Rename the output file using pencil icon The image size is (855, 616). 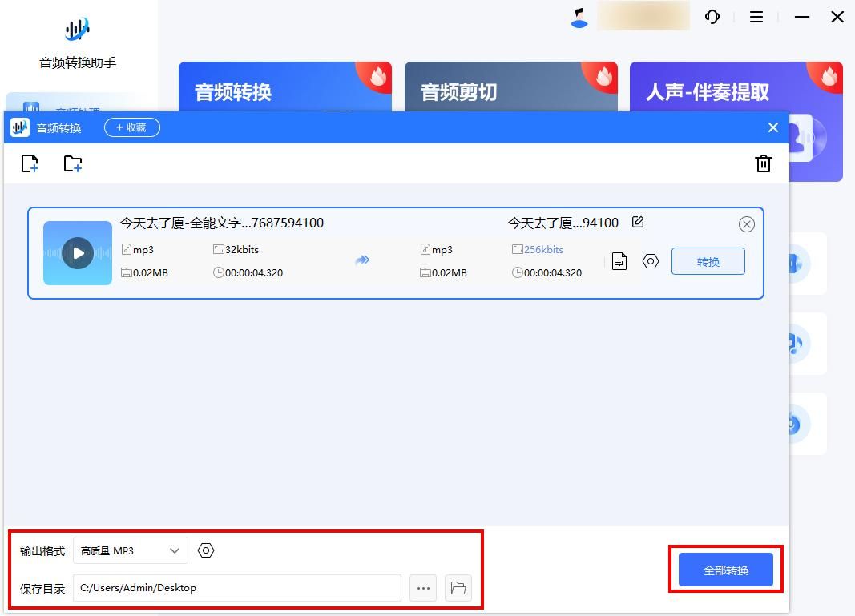click(x=638, y=223)
